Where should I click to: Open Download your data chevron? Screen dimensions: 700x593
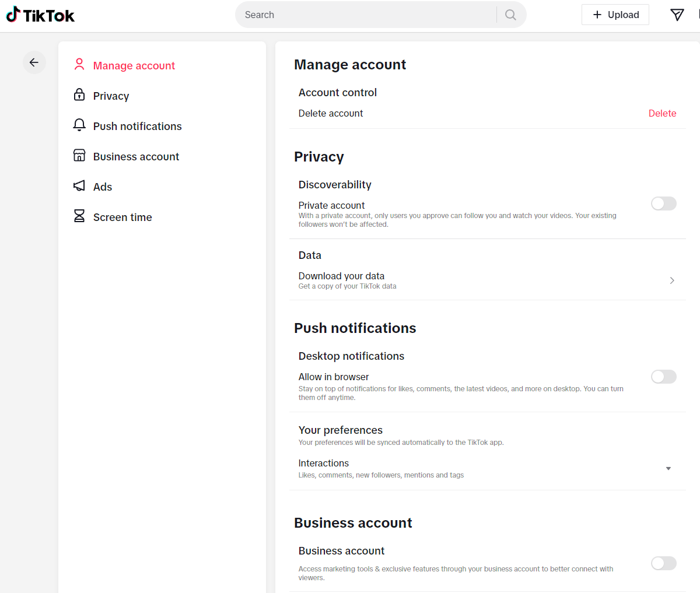click(671, 280)
